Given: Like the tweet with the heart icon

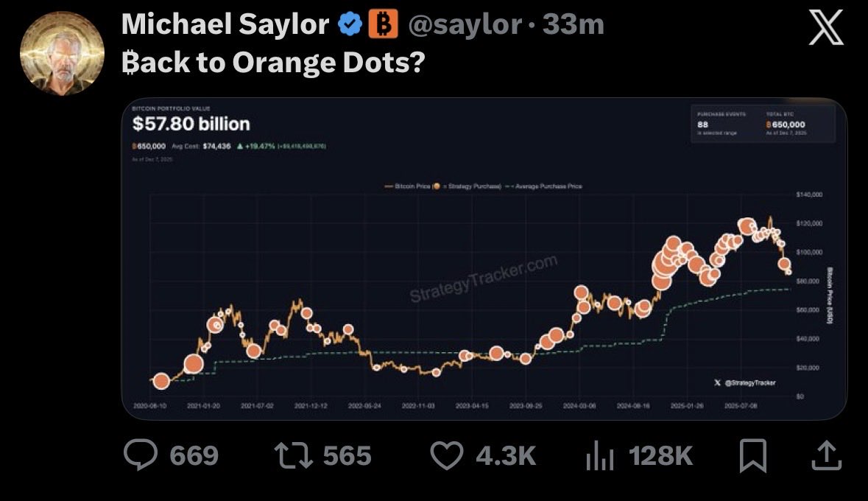Looking at the screenshot, I should pos(446,455).
